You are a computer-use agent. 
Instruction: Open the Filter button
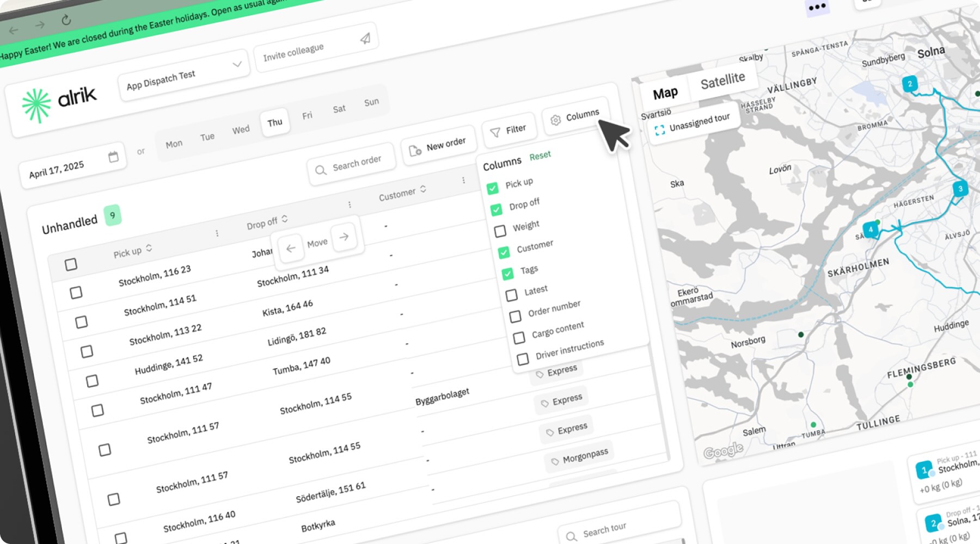[509, 131]
